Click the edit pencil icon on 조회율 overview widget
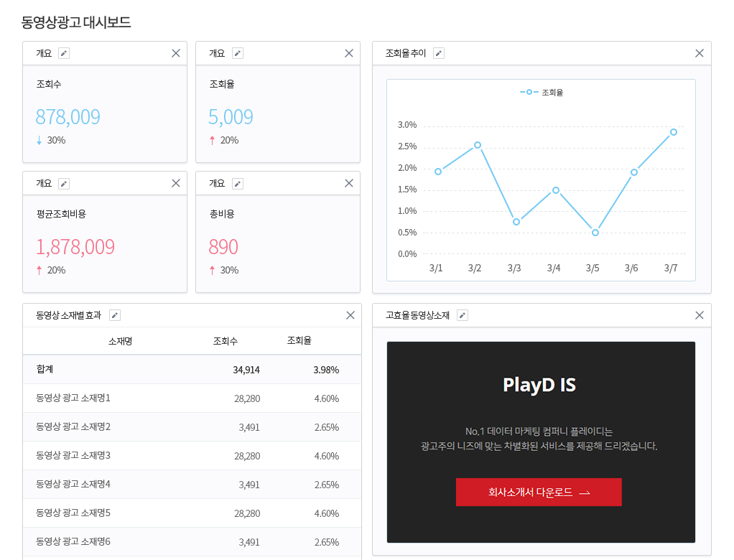The image size is (734, 560). (238, 53)
